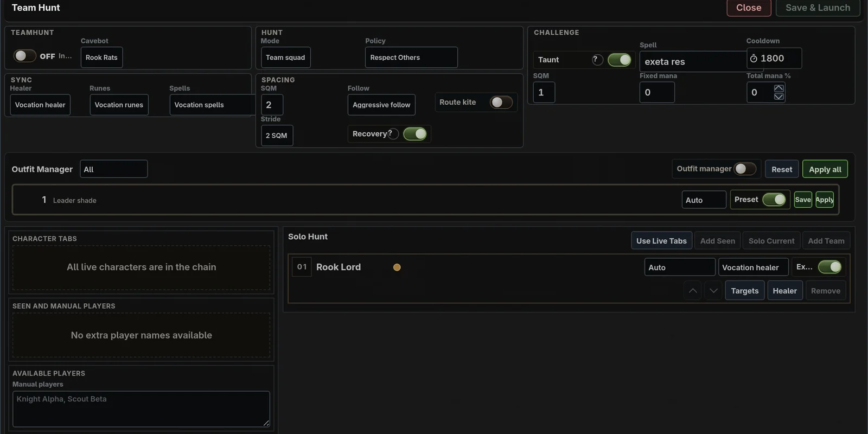The image size is (868, 434).
Task: Enable the Outfit manager switch
Action: [745, 169]
